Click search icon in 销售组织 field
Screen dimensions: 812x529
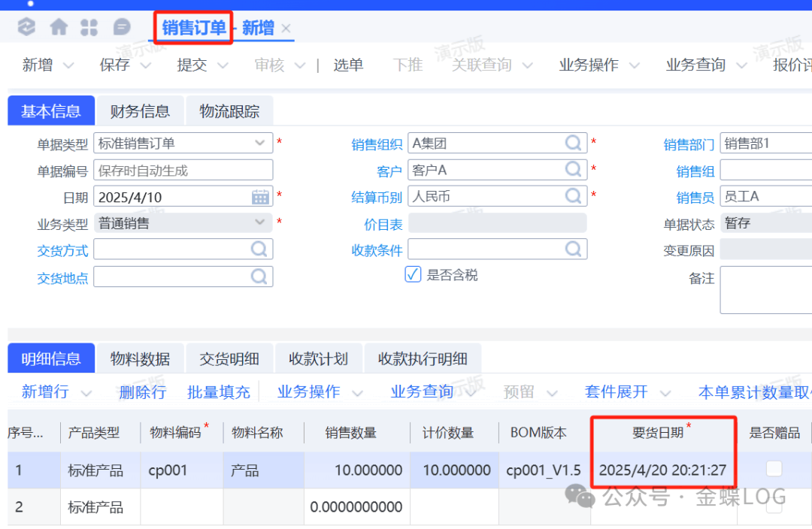[574, 143]
